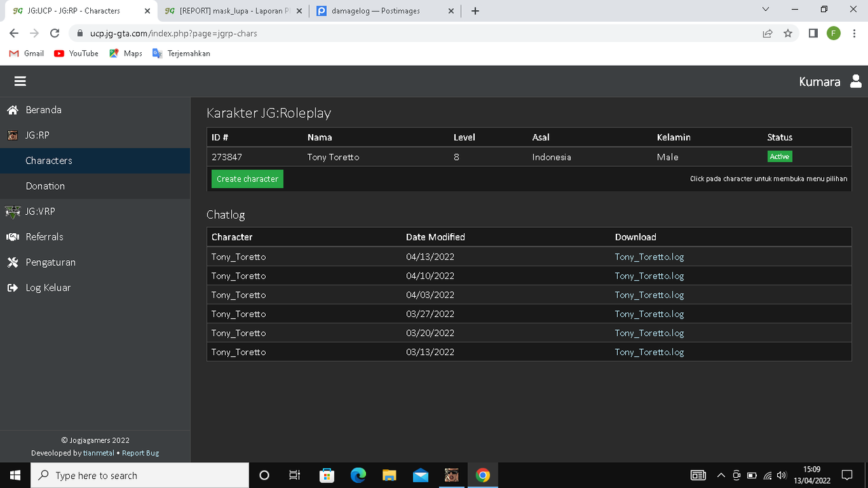Open Donation sidebar menu item

click(x=95, y=186)
